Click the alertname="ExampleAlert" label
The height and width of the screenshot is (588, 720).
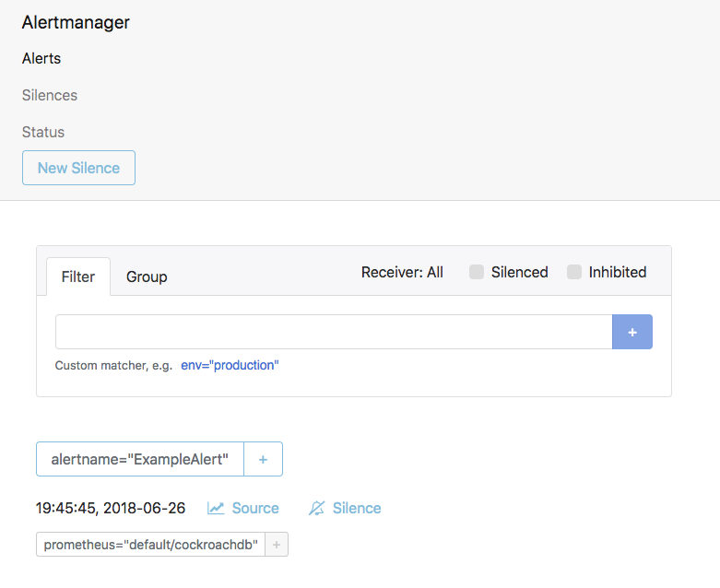[x=139, y=459]
